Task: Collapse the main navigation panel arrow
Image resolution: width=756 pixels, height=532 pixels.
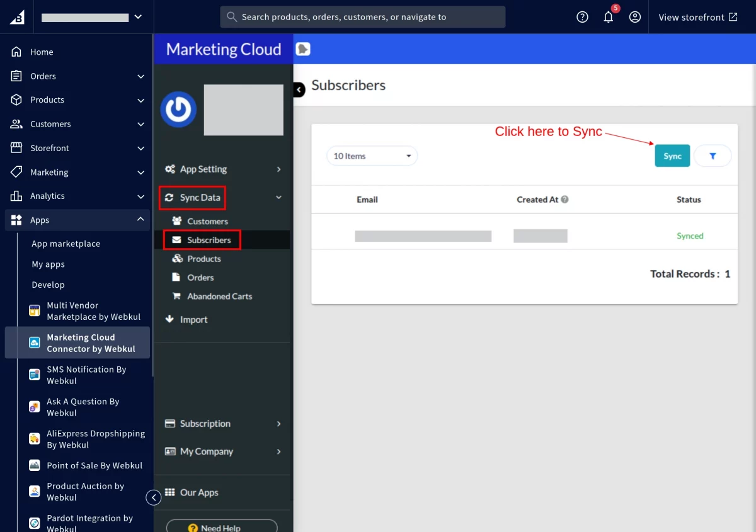Action: [154, 497]
